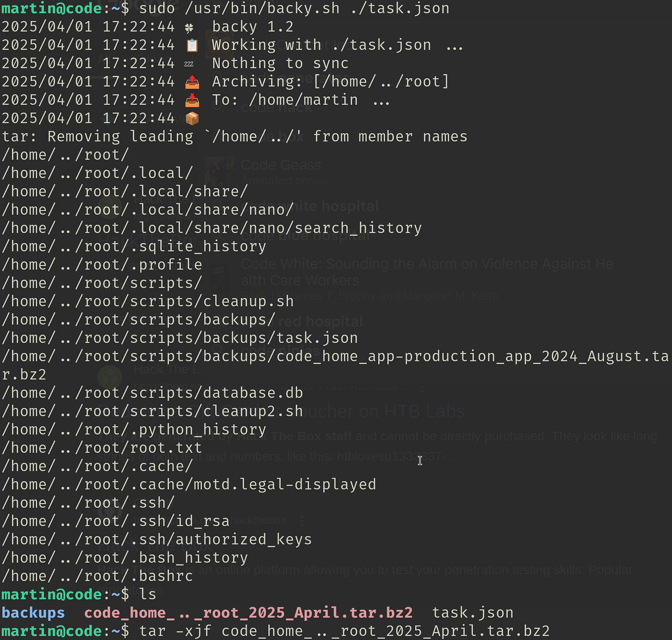Click the Code Geass thumbnail in the background
This screenshot has width=672, height=640.
(220, 170)
